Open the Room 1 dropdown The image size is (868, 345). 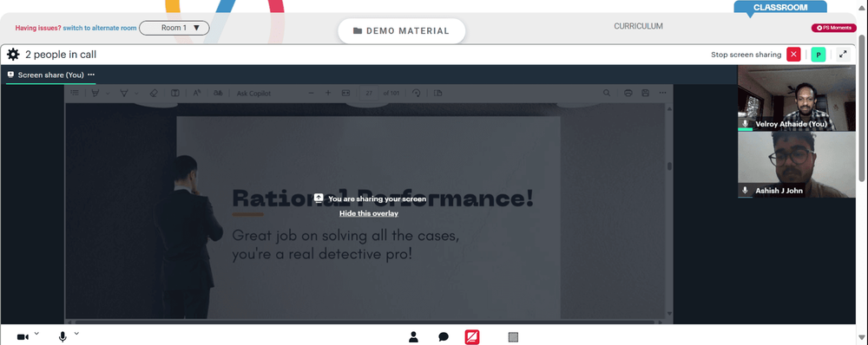tap(174, 28)
